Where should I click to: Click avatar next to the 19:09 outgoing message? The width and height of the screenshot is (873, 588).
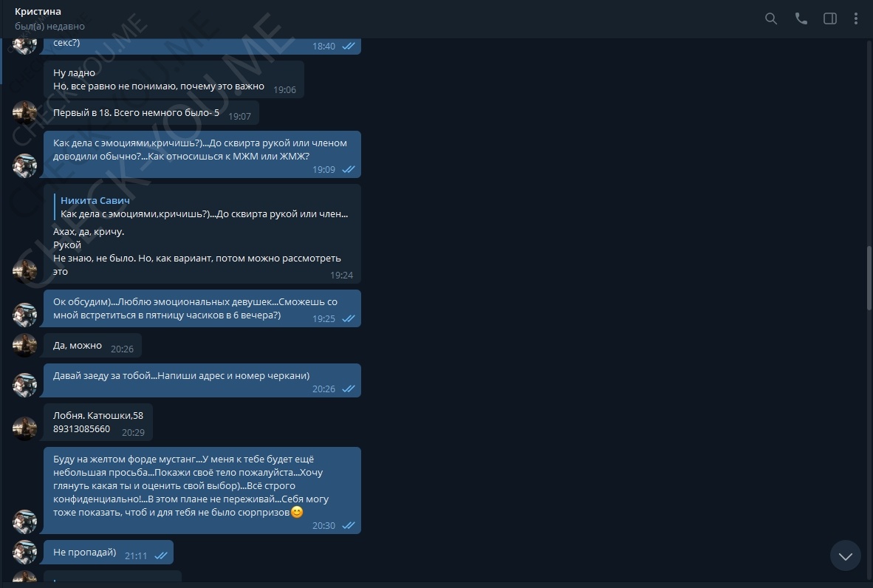click(24, 165)
